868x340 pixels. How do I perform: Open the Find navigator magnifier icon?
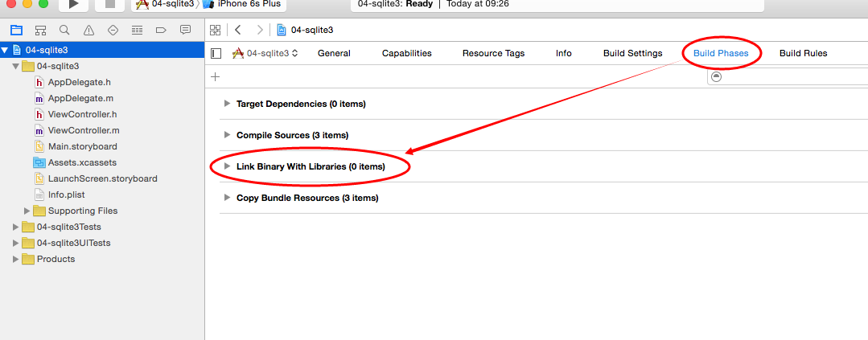click(x=64, y=30)
